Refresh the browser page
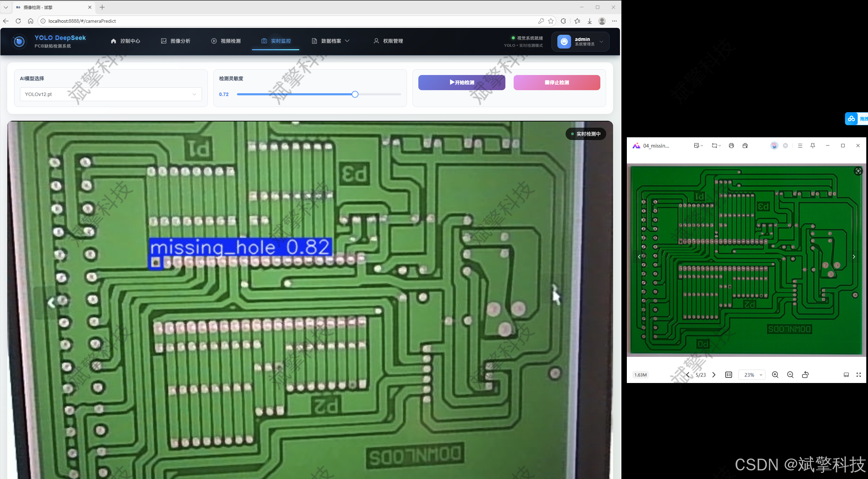The image size is (868, 479). (18, 21)
